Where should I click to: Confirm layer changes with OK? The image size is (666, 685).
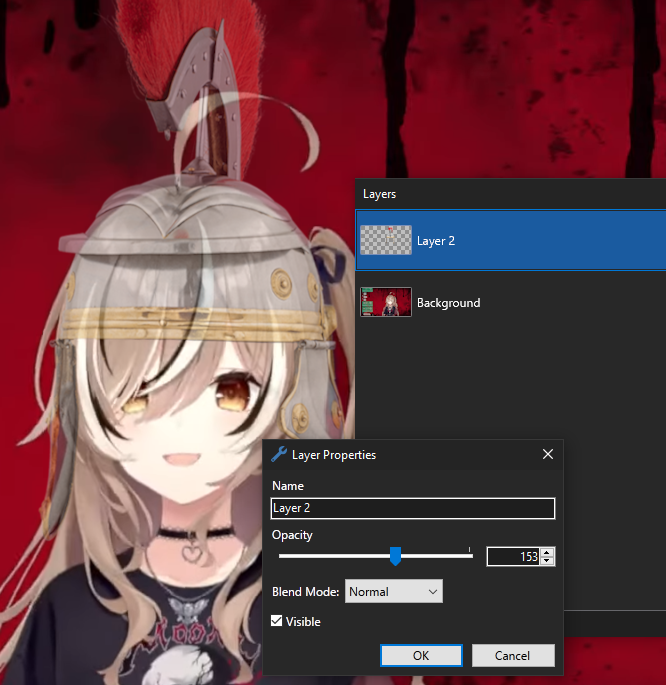pyautogui.click(x=421, y=656)
